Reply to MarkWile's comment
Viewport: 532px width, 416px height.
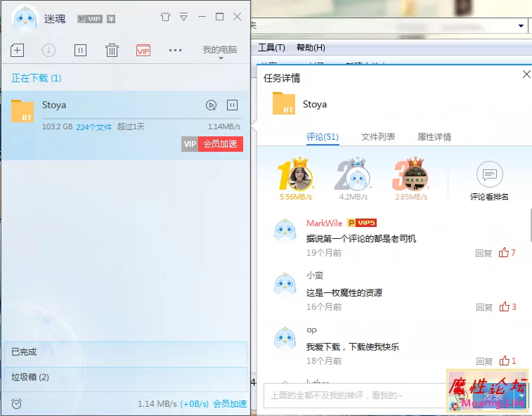(484, 253)
